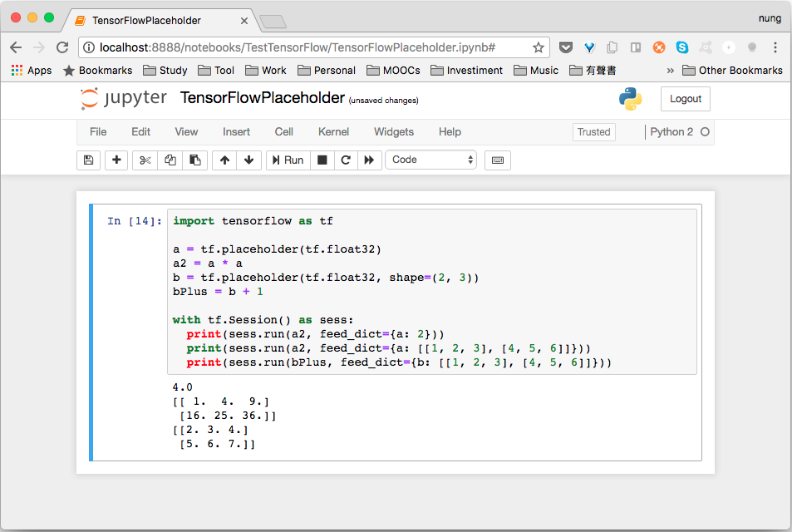Screen dimensions: 792x532
Task: Reload the current page
Action: click(62, 47)
